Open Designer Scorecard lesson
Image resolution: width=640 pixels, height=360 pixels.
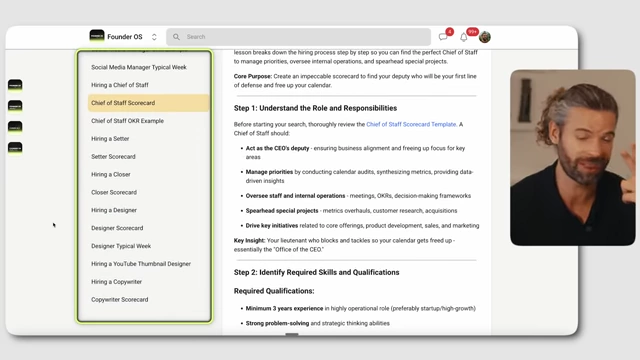click(x=117, y=228)
